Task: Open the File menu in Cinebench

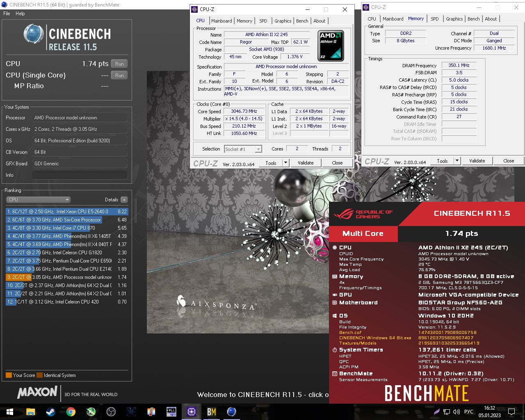Action: coord(7,14)
